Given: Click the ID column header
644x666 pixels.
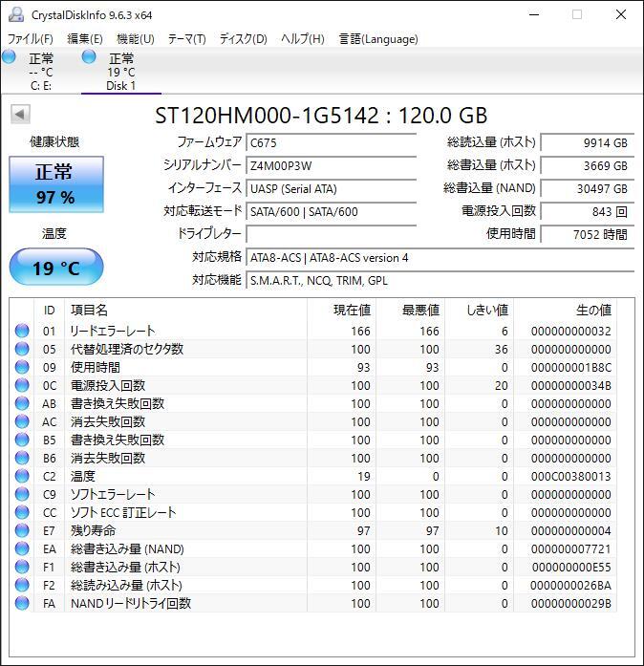Looking at the screenshot, I should tap(50, 310).
